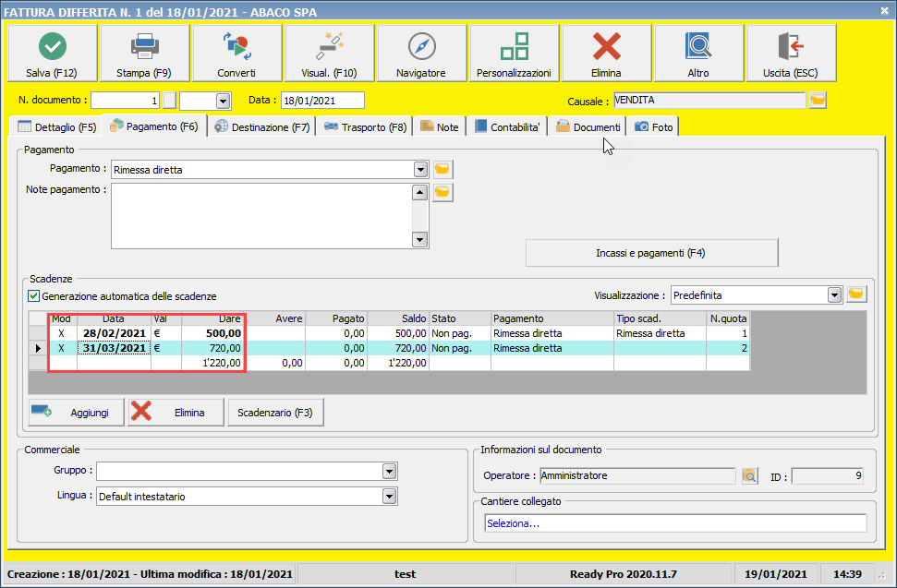Viewport: 897px width, 588px height.
Task: Switch to the Trasporto (F8) tab
Action: 365,127
